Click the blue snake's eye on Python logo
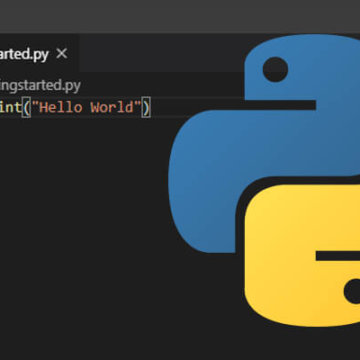Screen dimensions: 360x360 click(275, 69)
